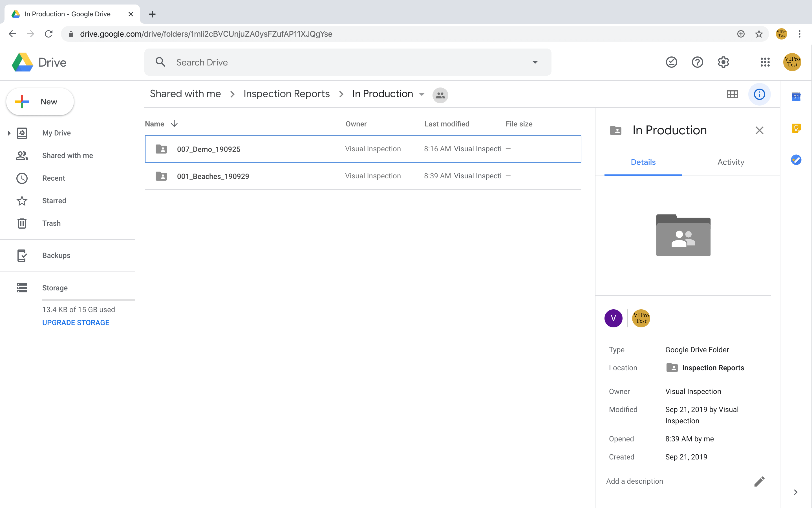The image size is (812, 508).
Task: Open Google Tasks side panel icon
Action: (x=796, y=159)
